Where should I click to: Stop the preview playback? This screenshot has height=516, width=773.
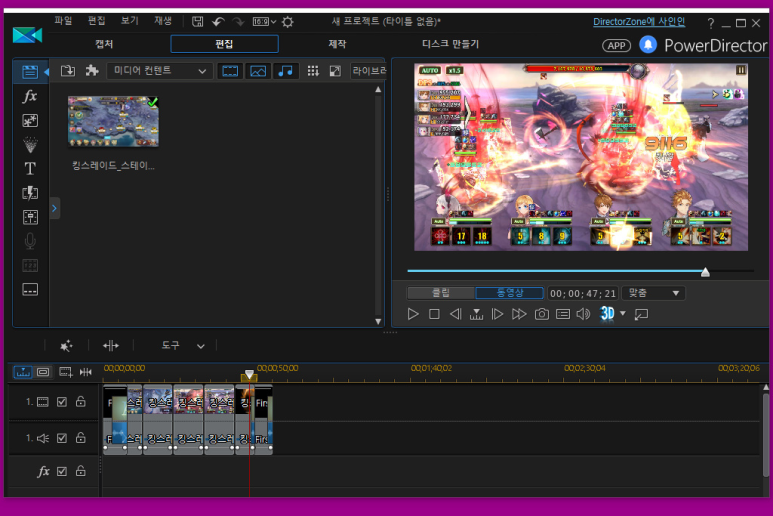click(434, 314)
